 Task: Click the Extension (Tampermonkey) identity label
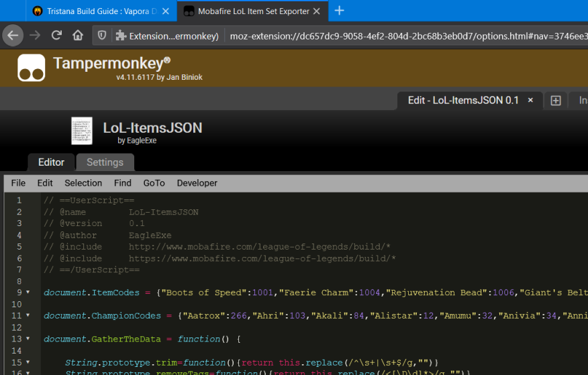tap(167, 36)
